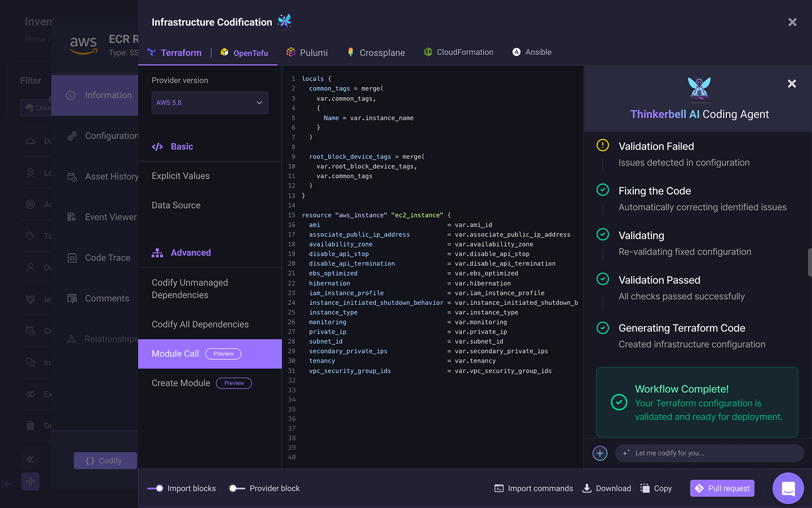This screenshot has width=812, height=508.
Task: Click the Configuration gear icon
Action: (x=72, y=136)
